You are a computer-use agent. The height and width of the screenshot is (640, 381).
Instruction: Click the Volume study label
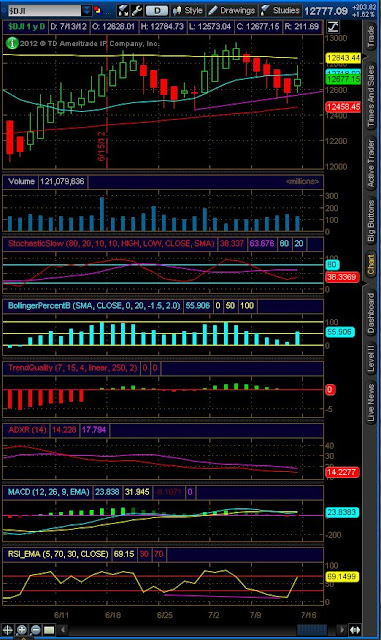pyautogui.click(x=21, y=181)
